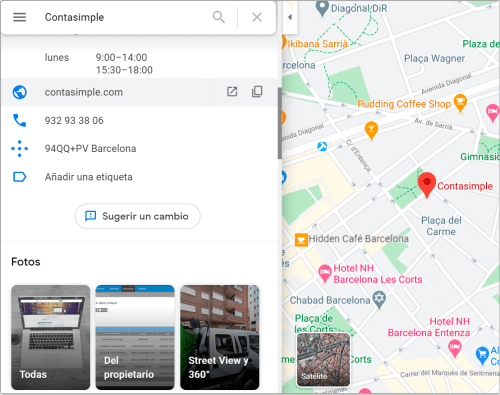500x395 pixels.
Task: Click the search magnifier icon
Action: 219,17
